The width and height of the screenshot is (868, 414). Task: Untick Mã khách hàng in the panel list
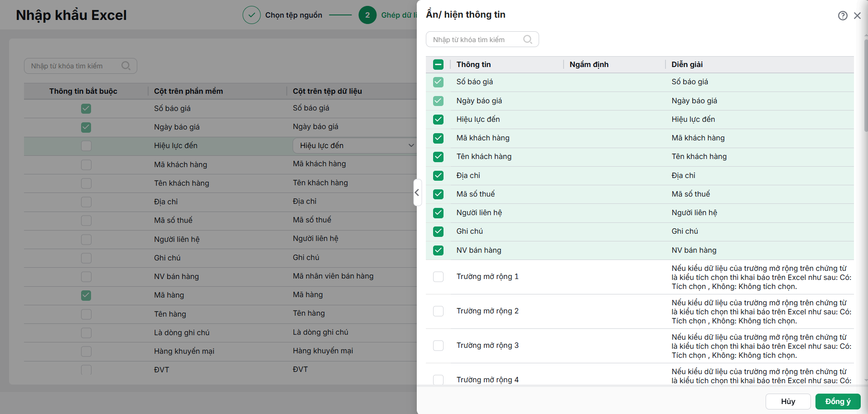coord(438,138)
